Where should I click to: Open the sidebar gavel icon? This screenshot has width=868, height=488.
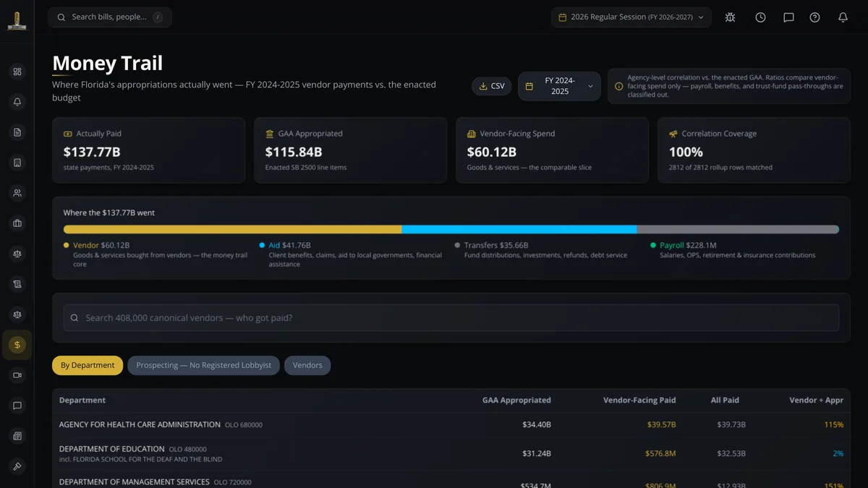click(17, 466)
